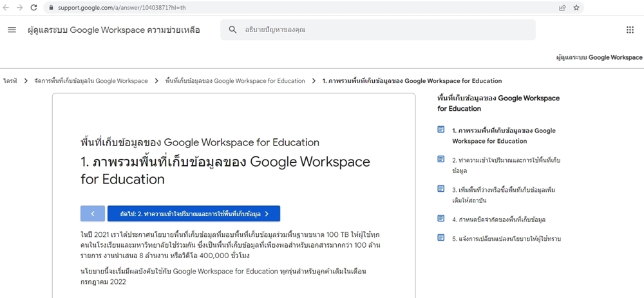The image size is (644, 298).
Task: Click the article title 1. ภาพรวมพื้นที่เก็บข้อมูล
Action: (225, 171)
